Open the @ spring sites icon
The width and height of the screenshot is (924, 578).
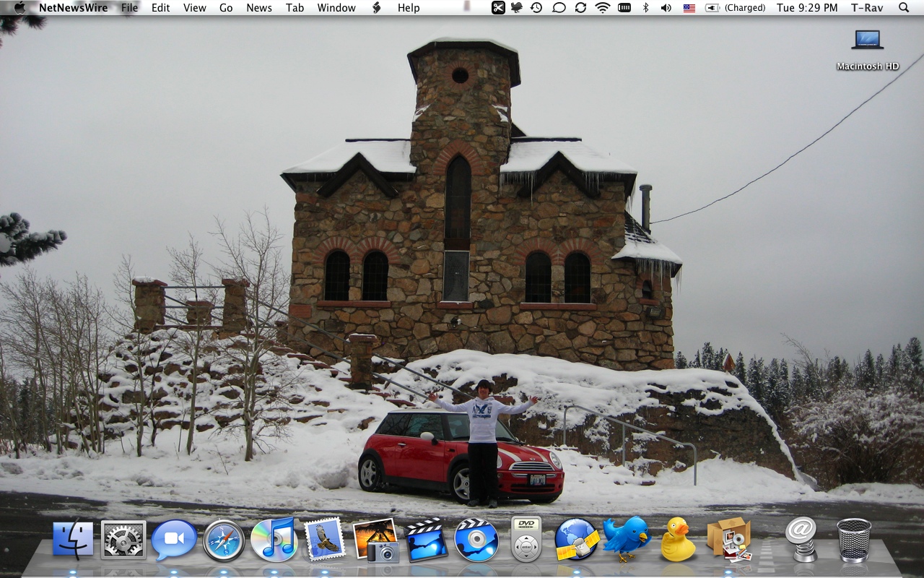pos(801,539)
